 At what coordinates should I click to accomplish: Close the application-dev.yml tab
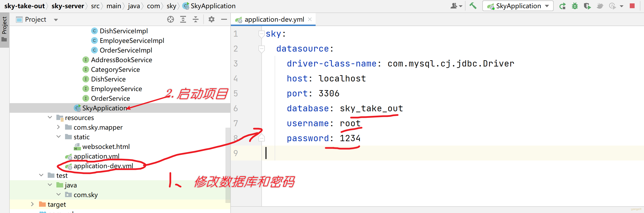coord(310,19)
